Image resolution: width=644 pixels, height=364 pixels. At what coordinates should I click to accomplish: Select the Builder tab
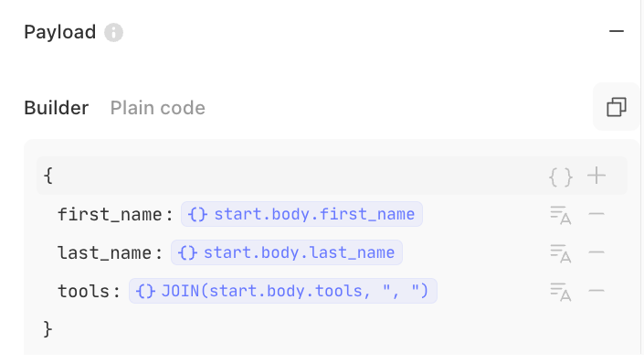pyautogui.click(x=57, y=108)
